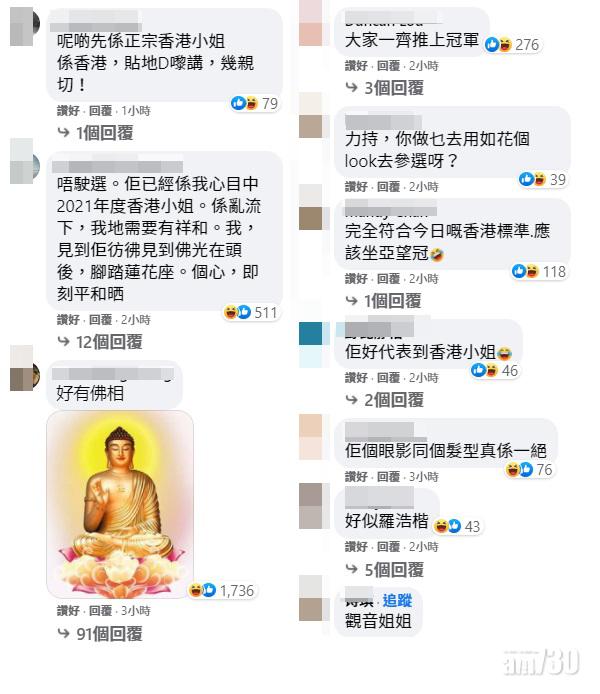Click 讚好 on the 力持 comment

pos(357,187)
